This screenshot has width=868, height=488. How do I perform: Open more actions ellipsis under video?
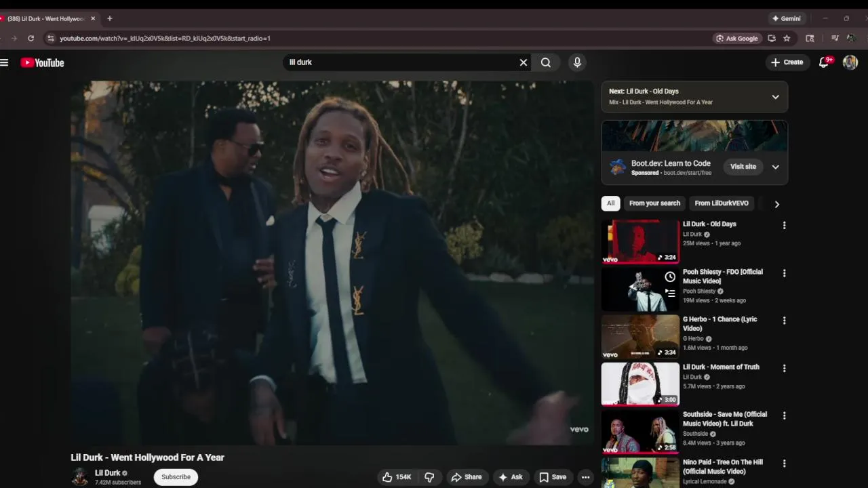pos(585,477)
